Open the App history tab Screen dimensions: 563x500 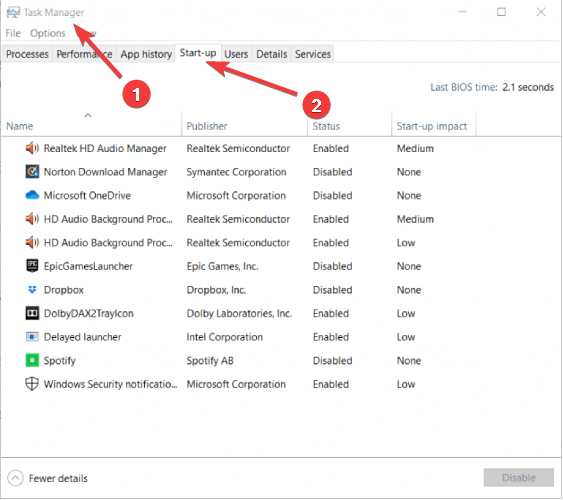pos(146,54)
